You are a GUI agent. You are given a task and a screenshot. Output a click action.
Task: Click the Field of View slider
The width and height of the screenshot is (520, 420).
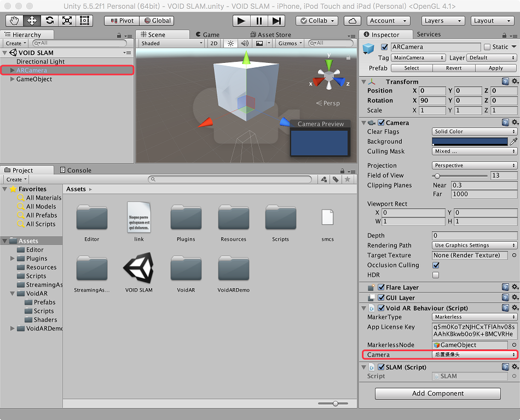[x=460, y=176]
